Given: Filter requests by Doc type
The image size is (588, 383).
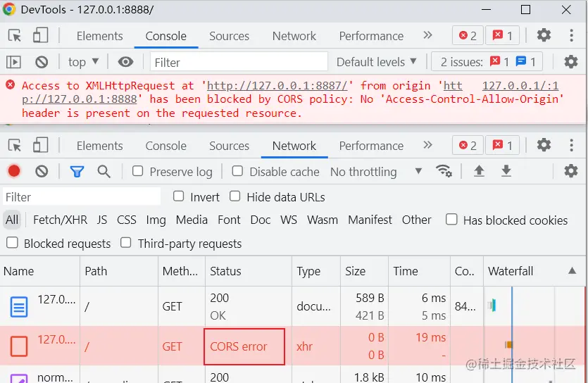Looking at the screenshot, I should tap(261, 220).
